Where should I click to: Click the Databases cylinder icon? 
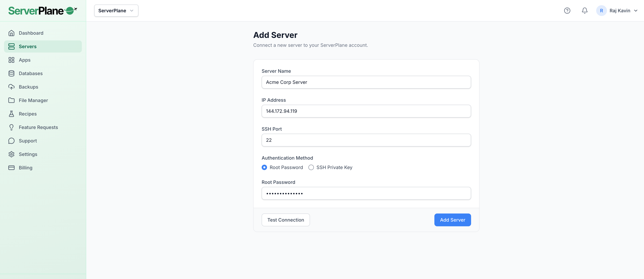(x=11, y=74)
